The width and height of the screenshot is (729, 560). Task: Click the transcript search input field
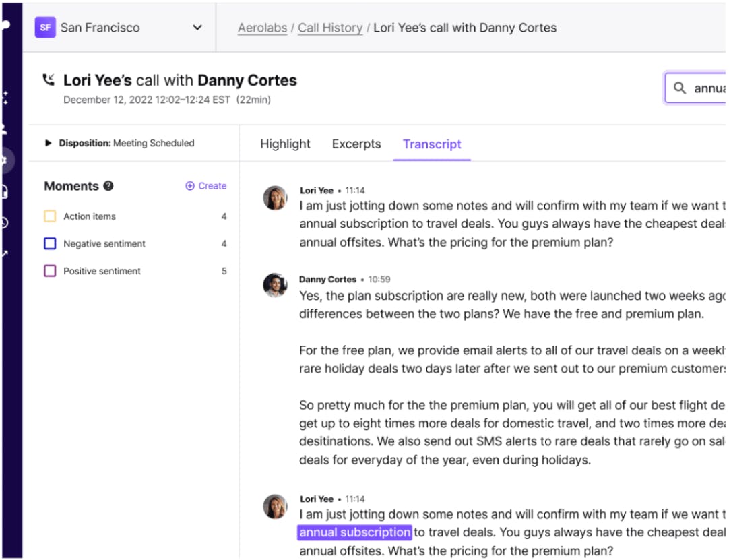pyautogui.click(x=707, y=88)
